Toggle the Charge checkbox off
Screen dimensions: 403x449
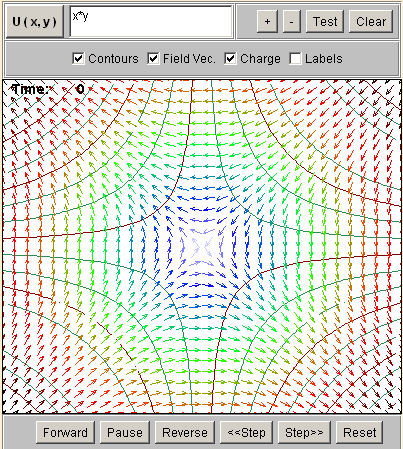click(230, 59)
